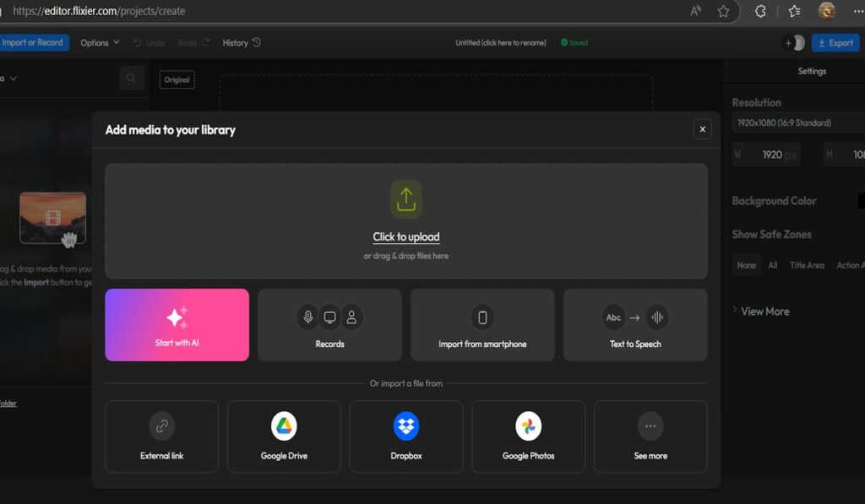
Task: Click See more import sources
Action: [x=650, y=436]
